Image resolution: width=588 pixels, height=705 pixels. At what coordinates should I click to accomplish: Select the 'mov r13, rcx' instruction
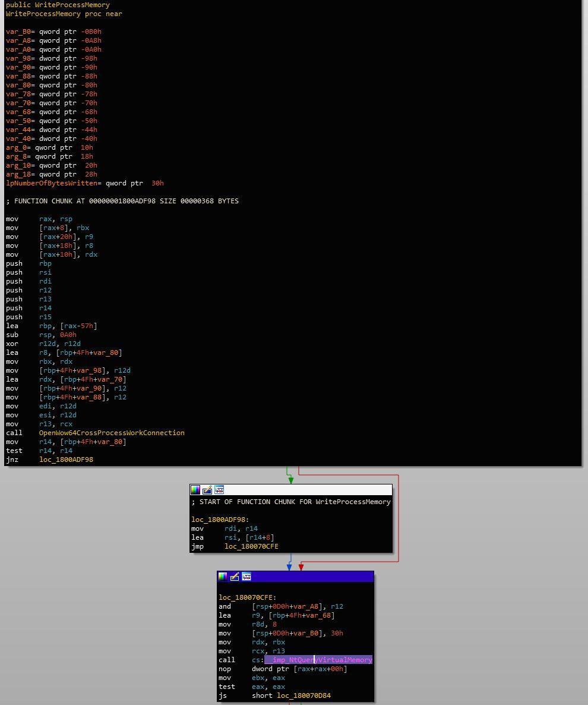[39, 424]
